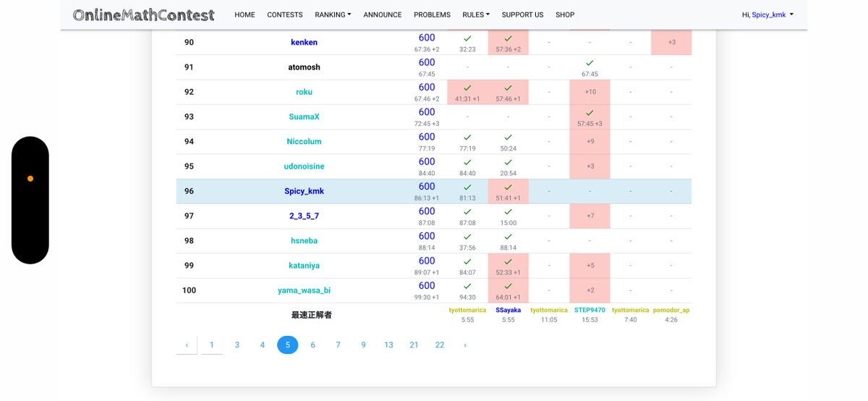Click checkmark in SuamaX's 57:45 +3 cell

pos(590,112)
